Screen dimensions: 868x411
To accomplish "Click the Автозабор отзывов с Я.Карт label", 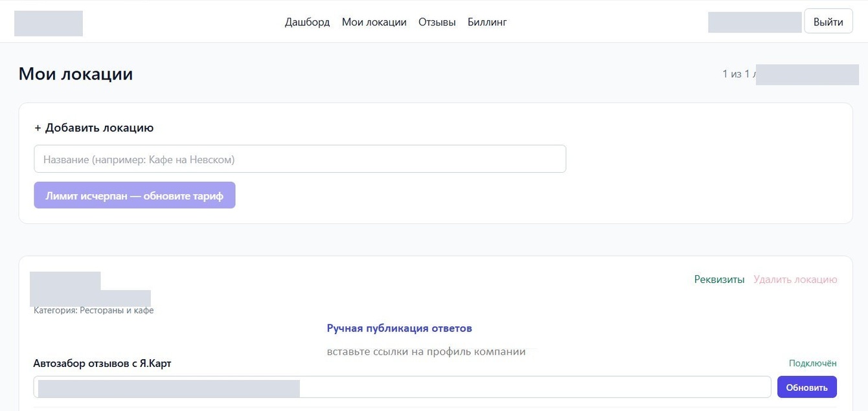I will click(x=102, y=363).
